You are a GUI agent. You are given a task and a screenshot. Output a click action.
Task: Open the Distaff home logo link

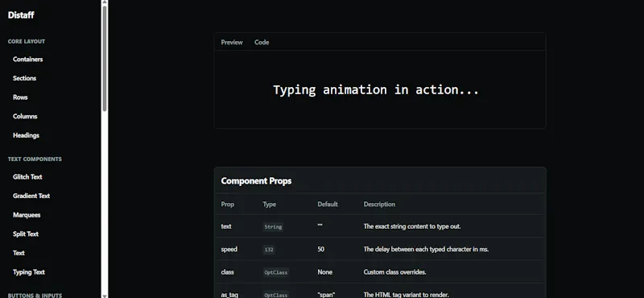tap(21, 15)
